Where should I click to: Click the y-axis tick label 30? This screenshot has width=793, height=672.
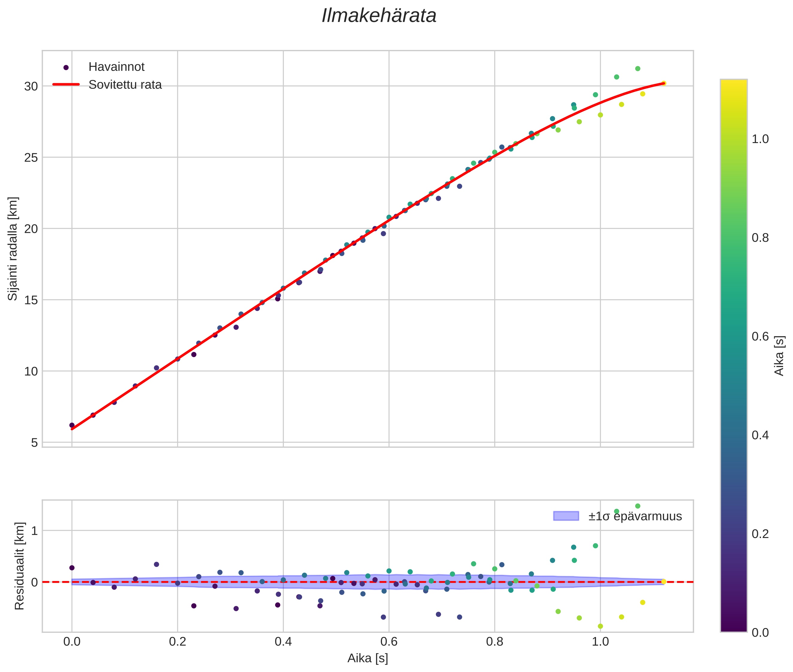[x=31, y=86]
